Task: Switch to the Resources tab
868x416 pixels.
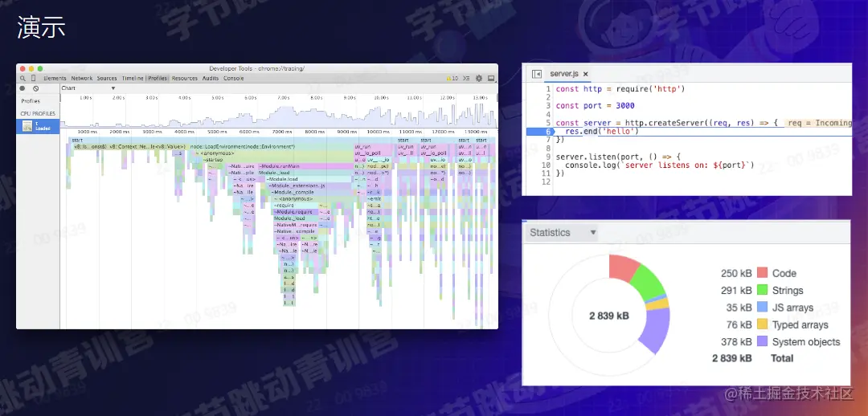Action: [x=184, y=79]
